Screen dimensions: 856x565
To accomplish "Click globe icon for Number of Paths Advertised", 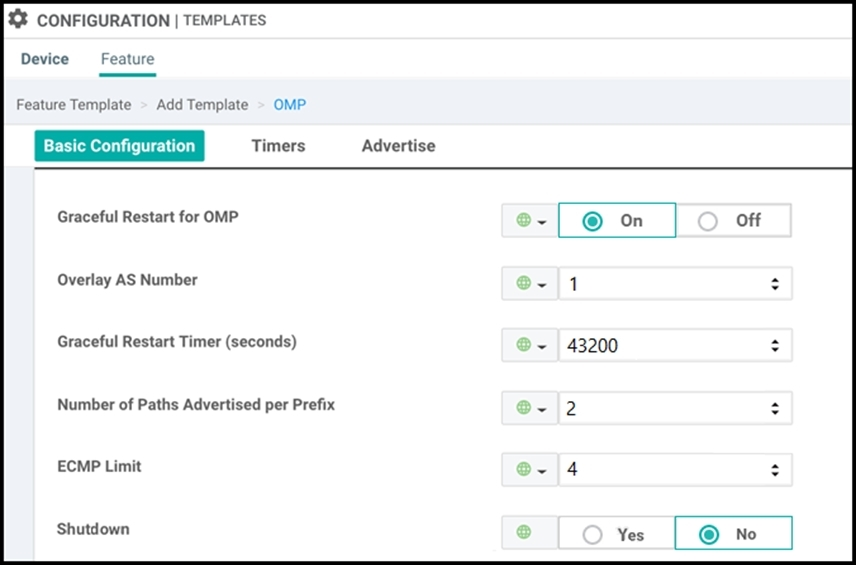I will pyautogui.click(x=524, y=407).
